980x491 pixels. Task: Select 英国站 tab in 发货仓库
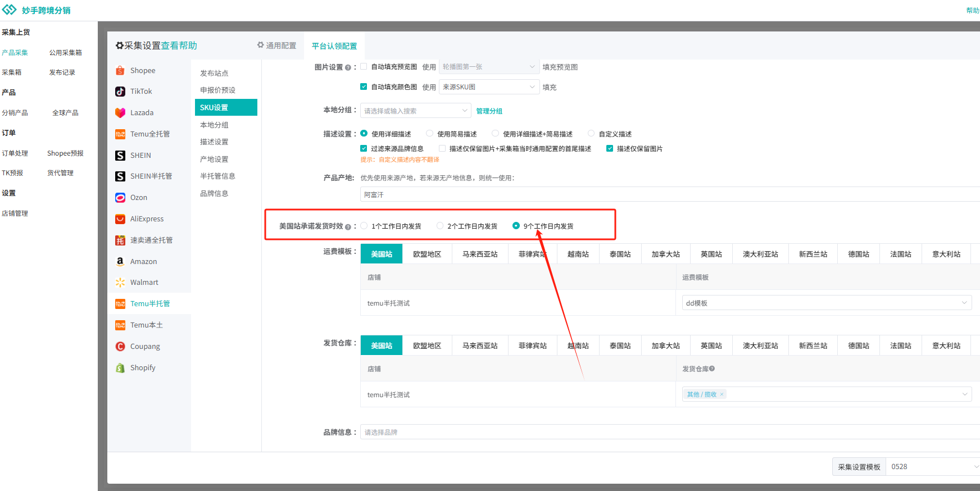[x=711, y=345]
